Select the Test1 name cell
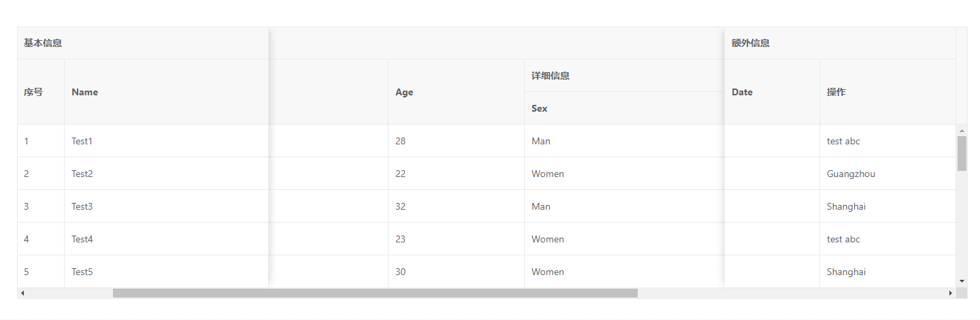 pyautogui.click(x=82, y=141)
